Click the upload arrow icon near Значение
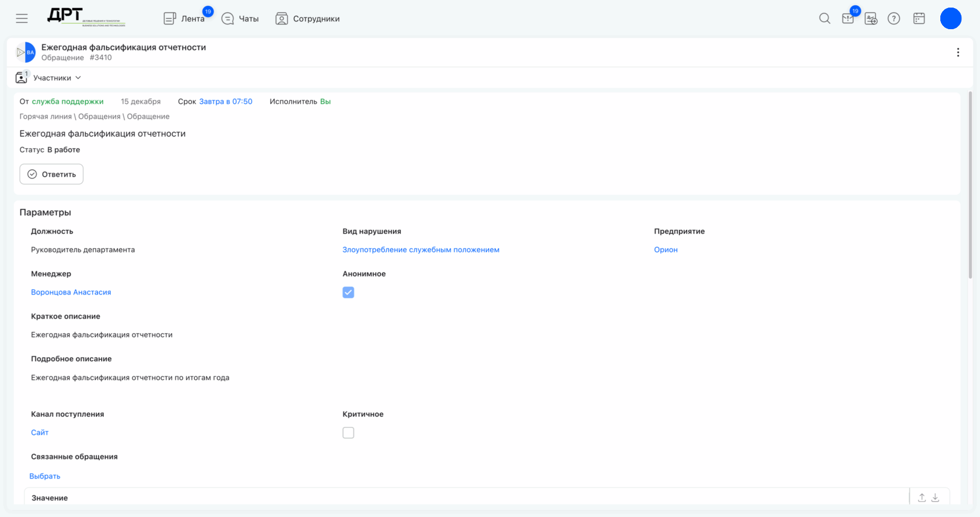Viewport: 980px width, 517px height. (922, 498)
